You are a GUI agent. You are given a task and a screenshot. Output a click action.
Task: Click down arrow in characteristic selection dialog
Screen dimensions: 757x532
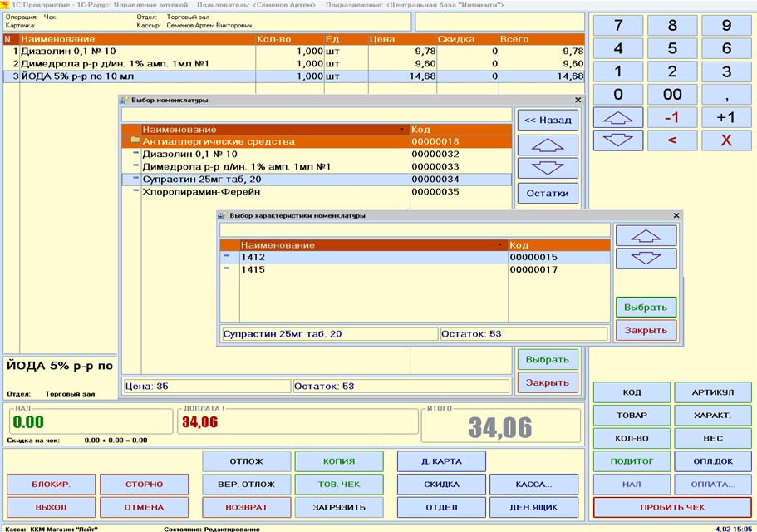(646, 258)
